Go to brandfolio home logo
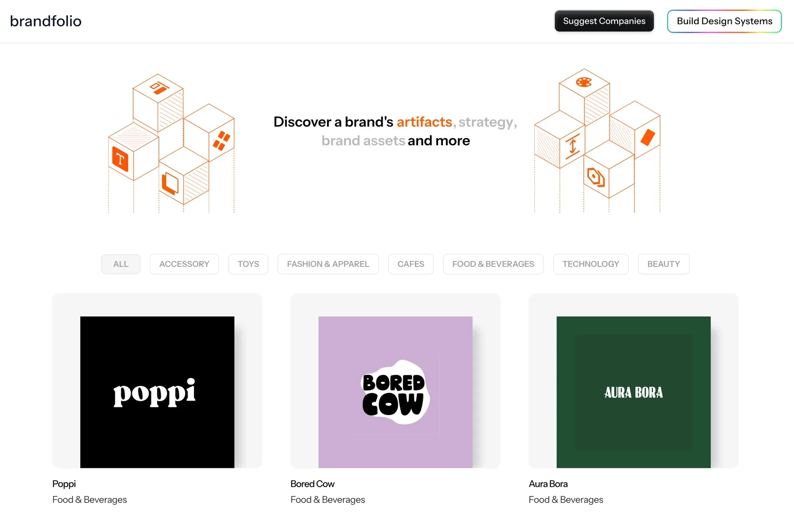 pos(46,21)
